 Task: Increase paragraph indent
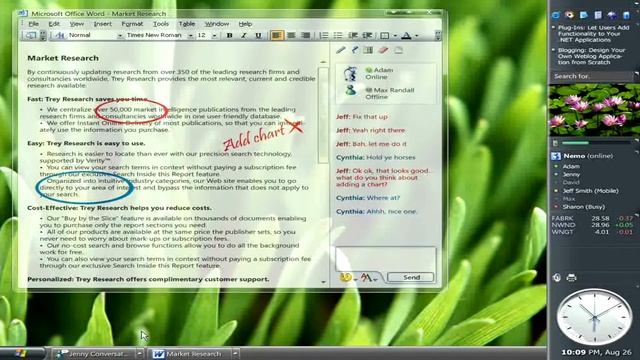click(367, 36)
